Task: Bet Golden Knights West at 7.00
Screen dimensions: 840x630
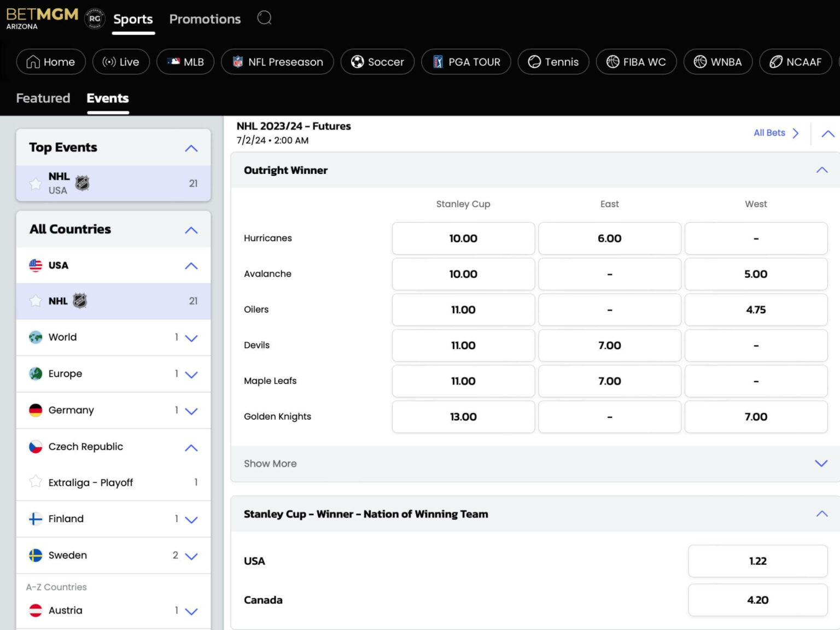Action: [x=756, y=417]
